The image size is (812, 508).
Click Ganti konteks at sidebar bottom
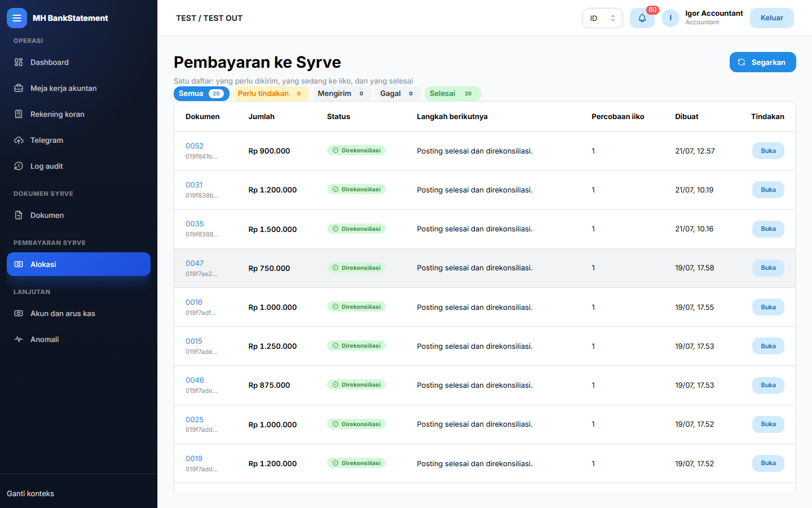coord(30,493)
